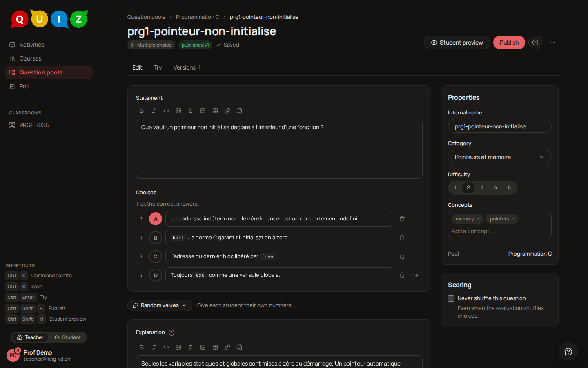
Task: Insert link in the Explanation toolbar
Action: [x=227, y=347]
